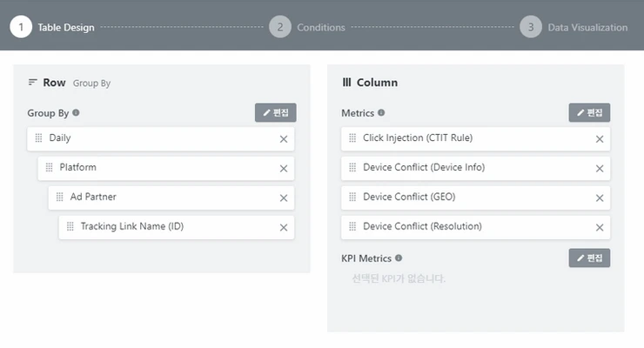The width and height of the screenshot is (644, 348).
Task: Click the Metrics info icon
Action: point(382,113)
